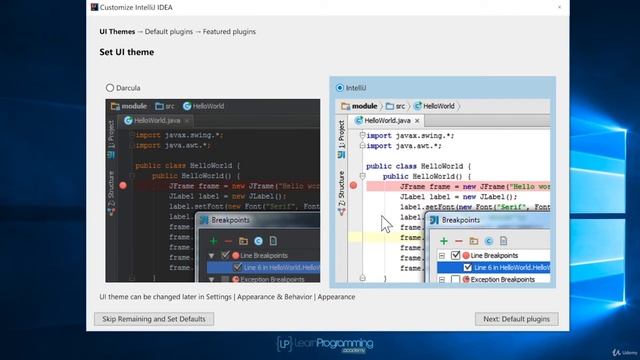Toggle Exception Breakpoints checkbox in IntelliJ preview
Image resolution: width=640 pixels, height=360 pixels.
pos(456,280)
